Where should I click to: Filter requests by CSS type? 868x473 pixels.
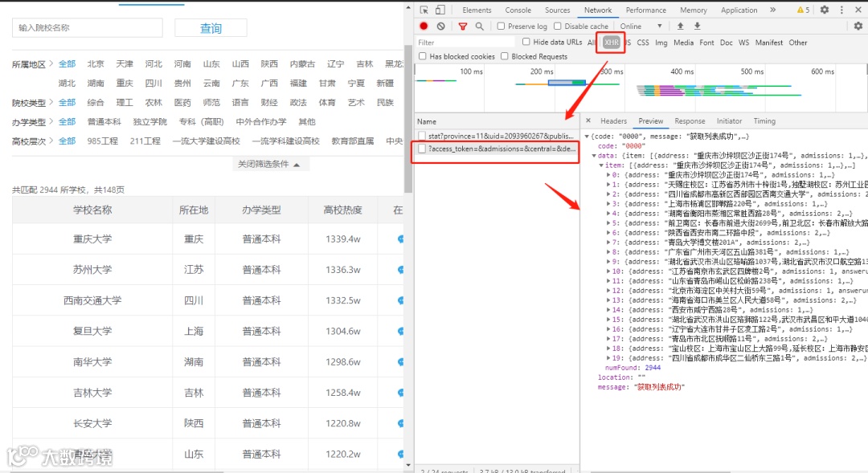click(x=643, y=42)
